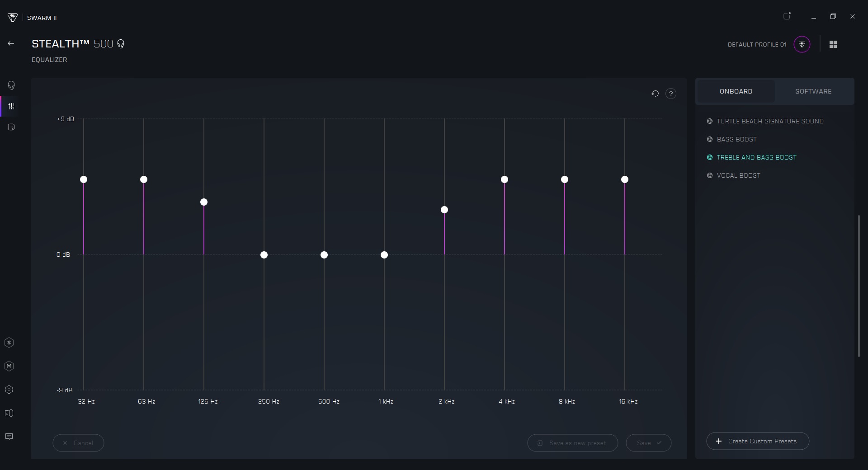Click the notification square icon in title bar

coord(787,16)
